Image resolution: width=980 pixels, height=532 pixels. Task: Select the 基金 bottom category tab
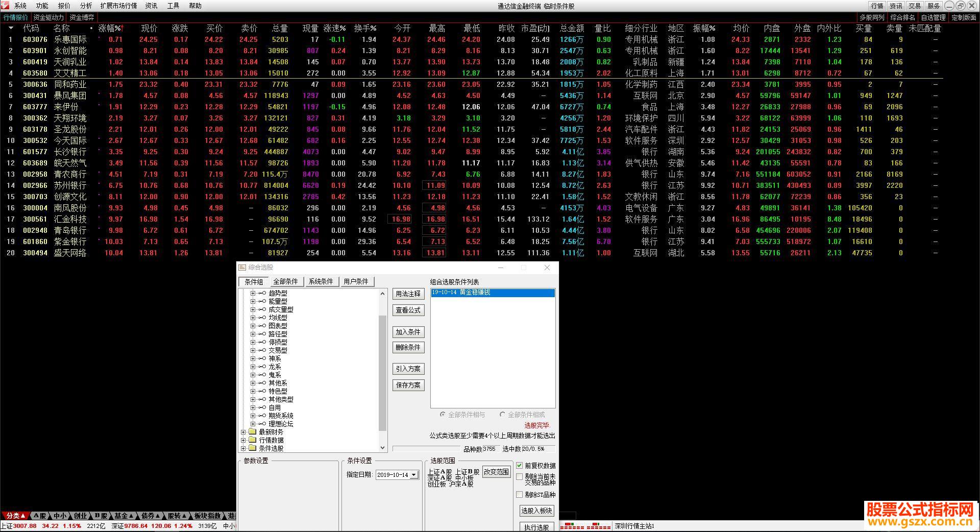click(x=124, y=516)
